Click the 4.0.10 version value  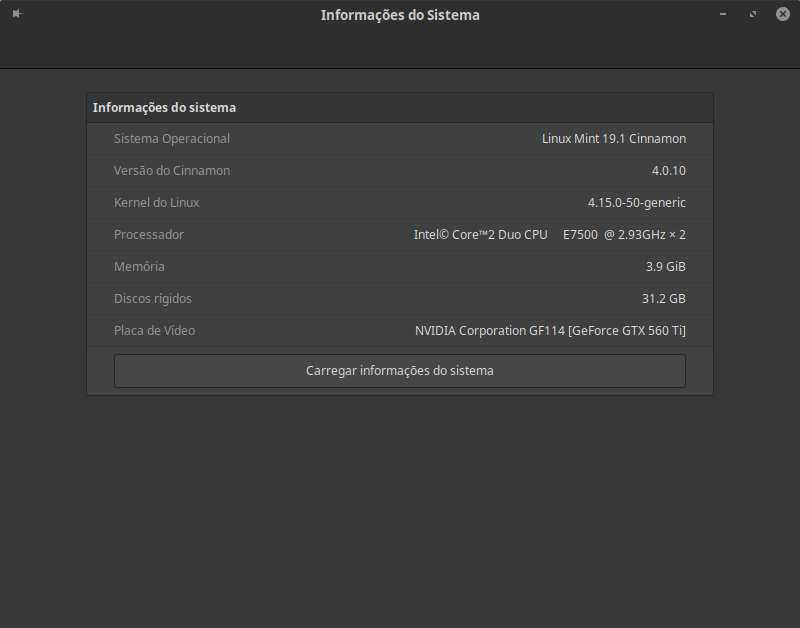point(668,171)
